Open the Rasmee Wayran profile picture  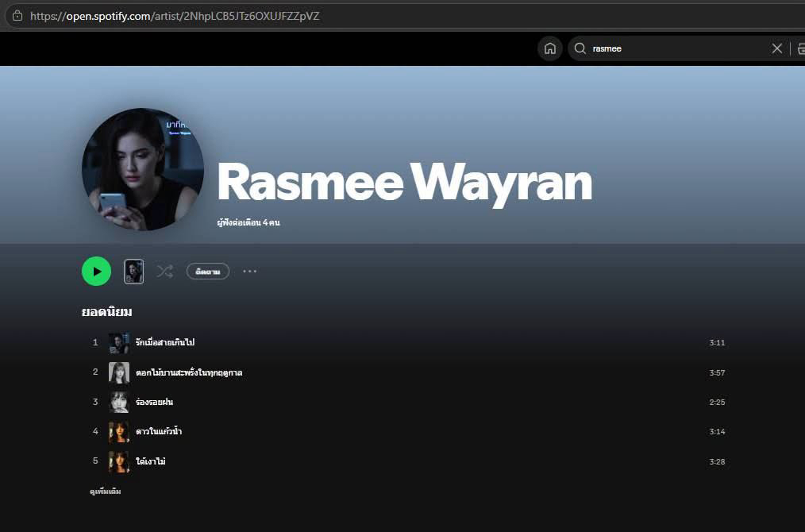143,169
